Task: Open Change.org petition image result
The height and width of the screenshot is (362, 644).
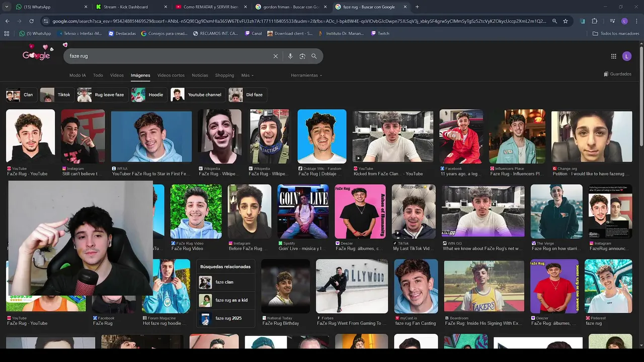Action: click(x=592, y=136)
